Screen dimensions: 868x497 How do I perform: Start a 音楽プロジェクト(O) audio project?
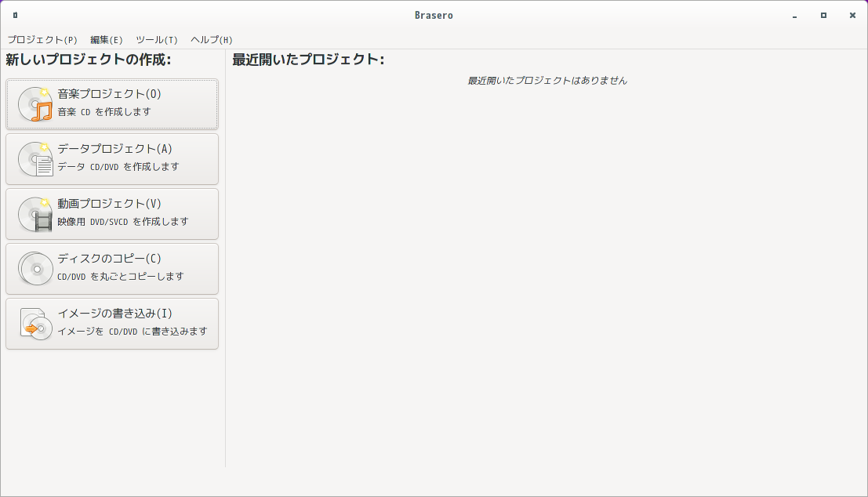pos(112,104)
